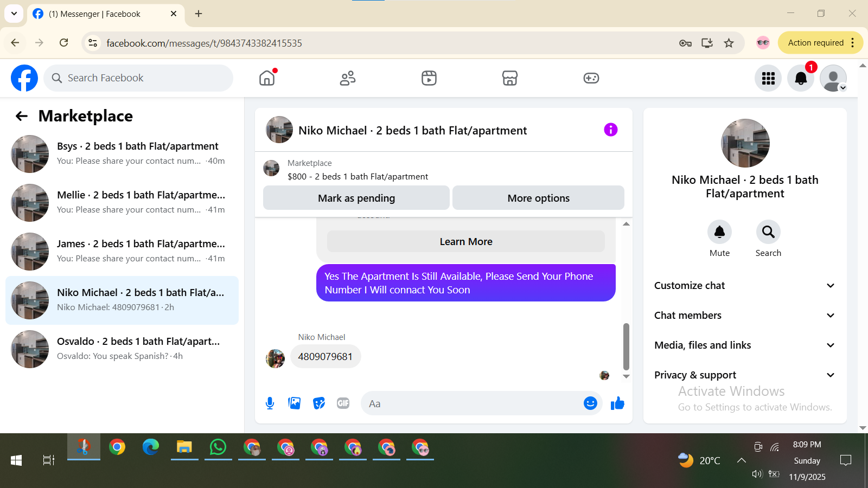Click the chat header listing title
This screenshot has height=488, width=868.
click(412, 131)
